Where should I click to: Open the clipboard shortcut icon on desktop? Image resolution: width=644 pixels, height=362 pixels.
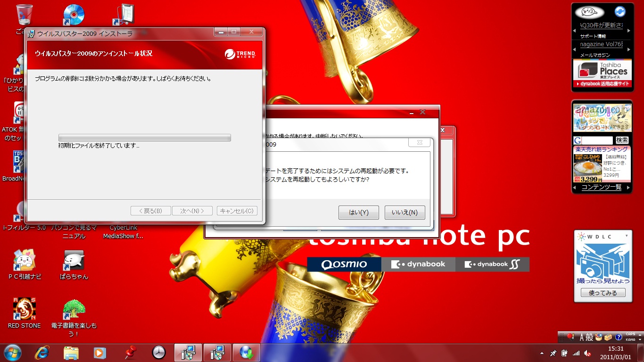pos(124,15)
